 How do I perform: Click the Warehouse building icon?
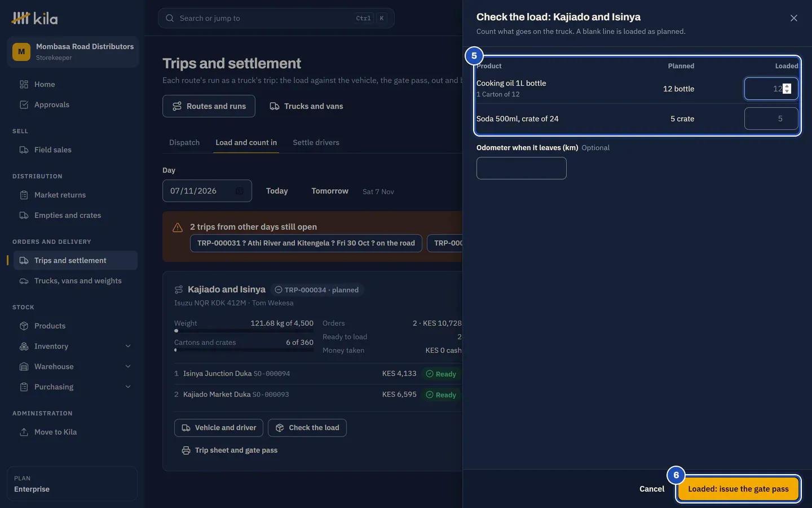click(x=24, y=366)
